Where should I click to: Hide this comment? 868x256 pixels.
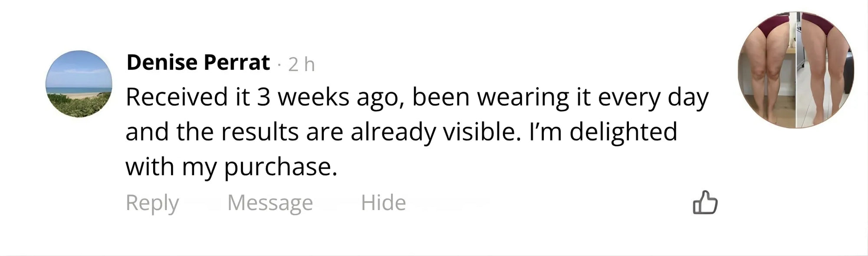click(x=383, y=203)
